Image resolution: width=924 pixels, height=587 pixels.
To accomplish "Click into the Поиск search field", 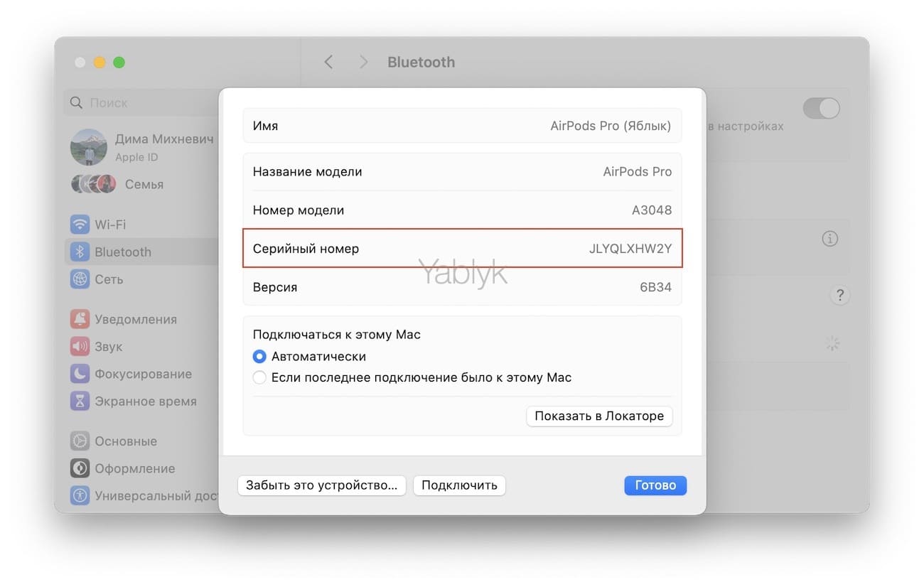I will pos(139,103).
